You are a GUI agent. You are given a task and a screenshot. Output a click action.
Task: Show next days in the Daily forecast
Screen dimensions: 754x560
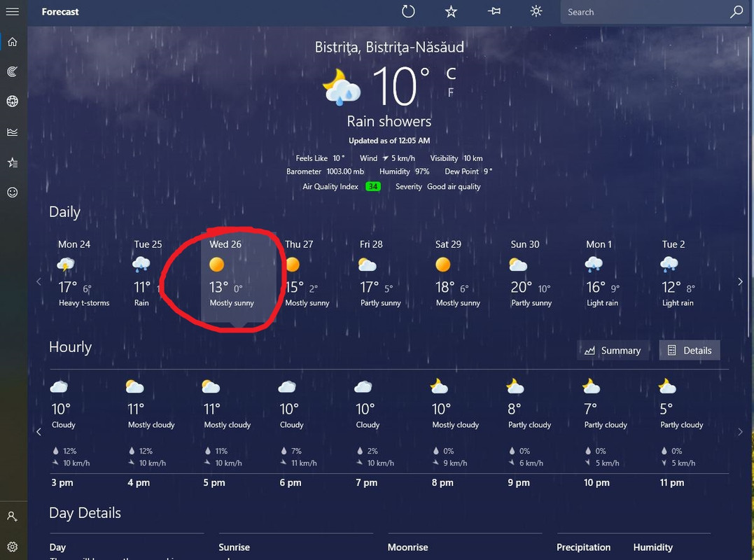740,281
